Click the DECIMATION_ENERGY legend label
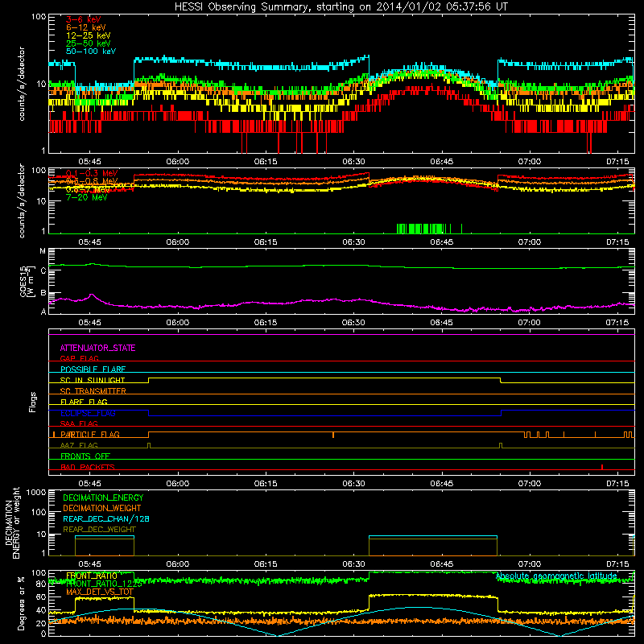Image resolution: width=644 pixels, height=644 pixels. pyautogui.click(x=103, y=497)
